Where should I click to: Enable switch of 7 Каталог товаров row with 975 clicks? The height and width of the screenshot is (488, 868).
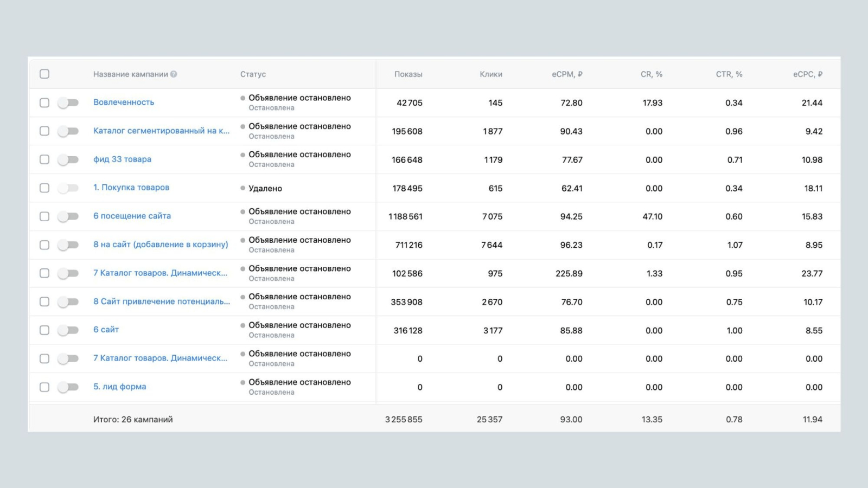click(68, 273)
